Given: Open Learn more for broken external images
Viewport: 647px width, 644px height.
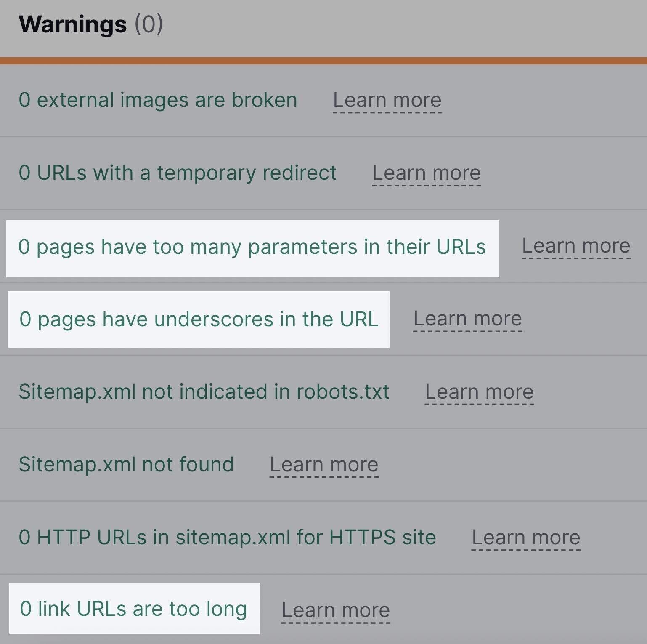Looking at the screenshot, I should pyautogui.click(x=386, y=100).
